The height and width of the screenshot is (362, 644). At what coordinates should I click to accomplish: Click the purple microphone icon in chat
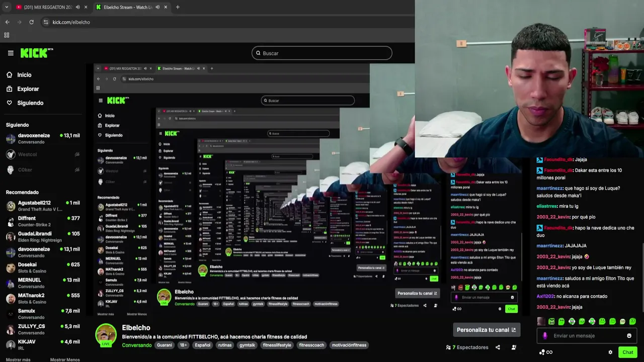click(545, 336)
